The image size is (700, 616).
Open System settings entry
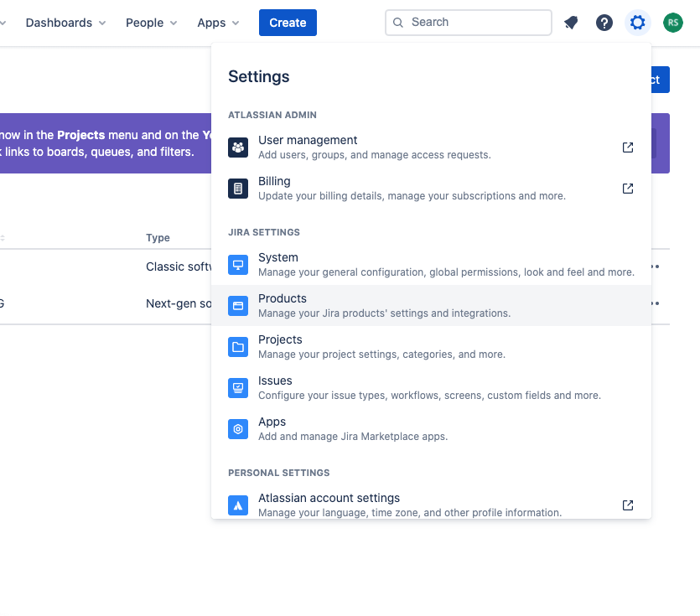coord(431,265)
